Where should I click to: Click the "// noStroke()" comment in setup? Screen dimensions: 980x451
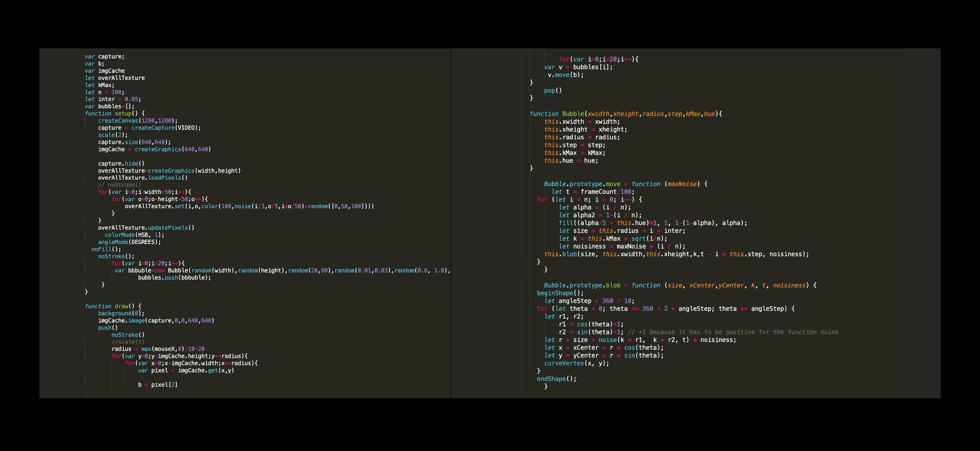pyautogui.click(x=119, y=185)
